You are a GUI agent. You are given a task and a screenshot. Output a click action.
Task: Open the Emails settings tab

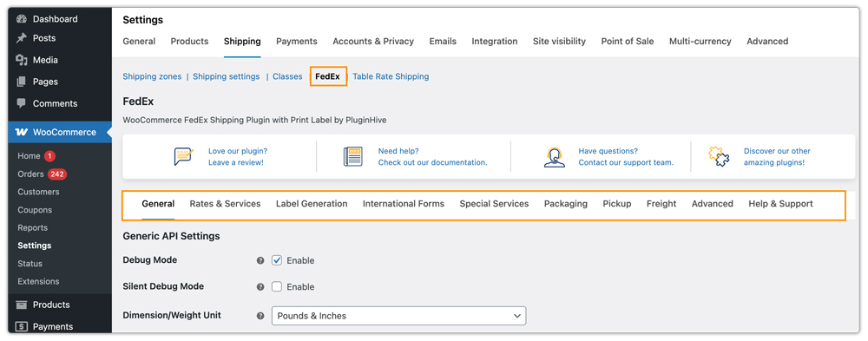click(x=443, y=41)
